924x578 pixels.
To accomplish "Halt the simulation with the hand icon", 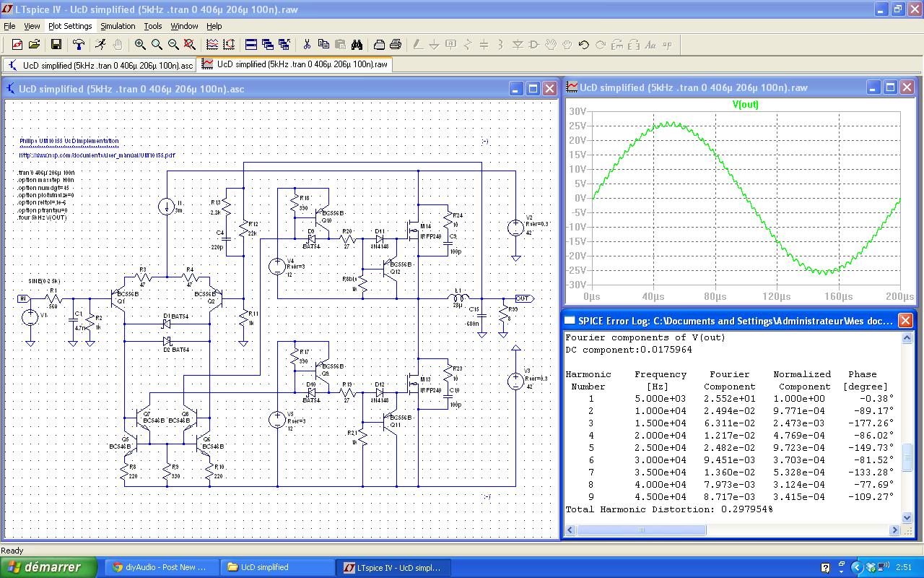I will click(117, 45).
